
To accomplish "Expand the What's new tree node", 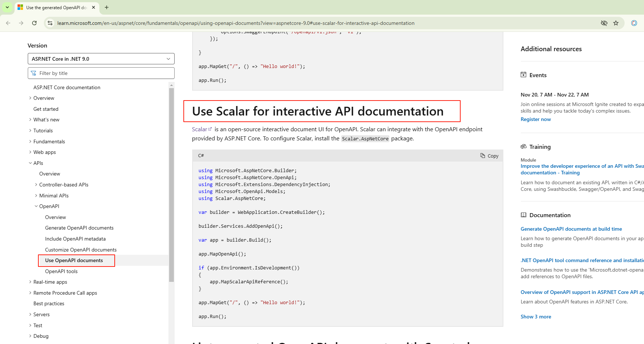I will pos(30,120).
